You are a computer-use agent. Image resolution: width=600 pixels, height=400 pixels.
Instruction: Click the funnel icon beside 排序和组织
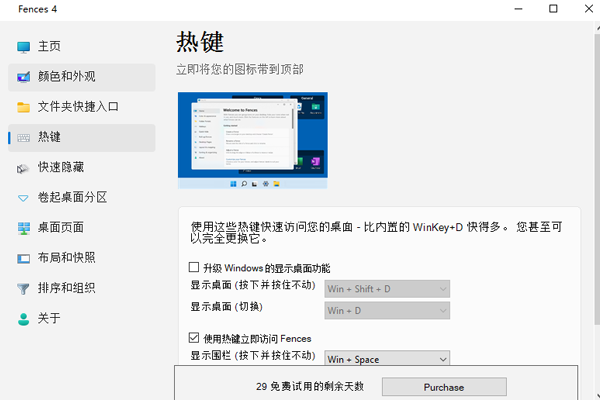pyautogui.click(x=23, y=289)
